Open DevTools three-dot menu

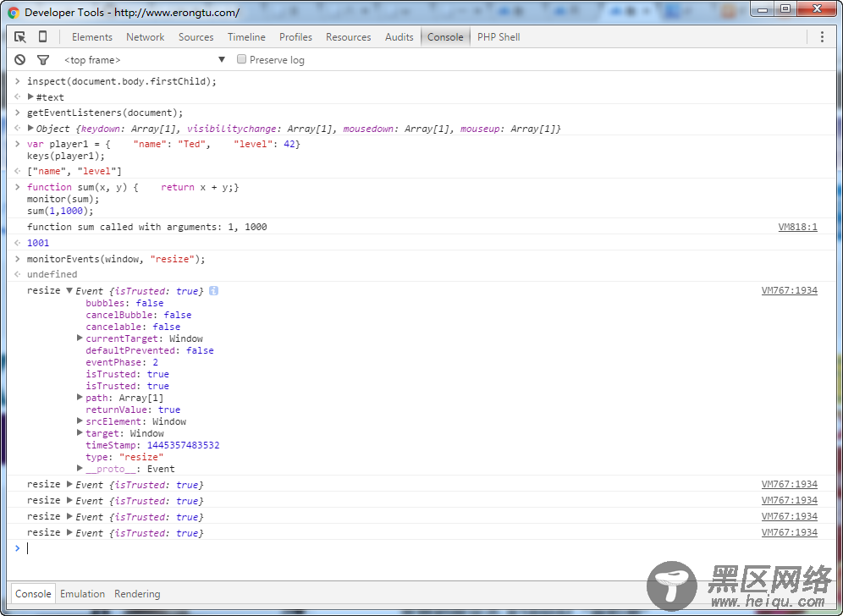pos(822,36)
